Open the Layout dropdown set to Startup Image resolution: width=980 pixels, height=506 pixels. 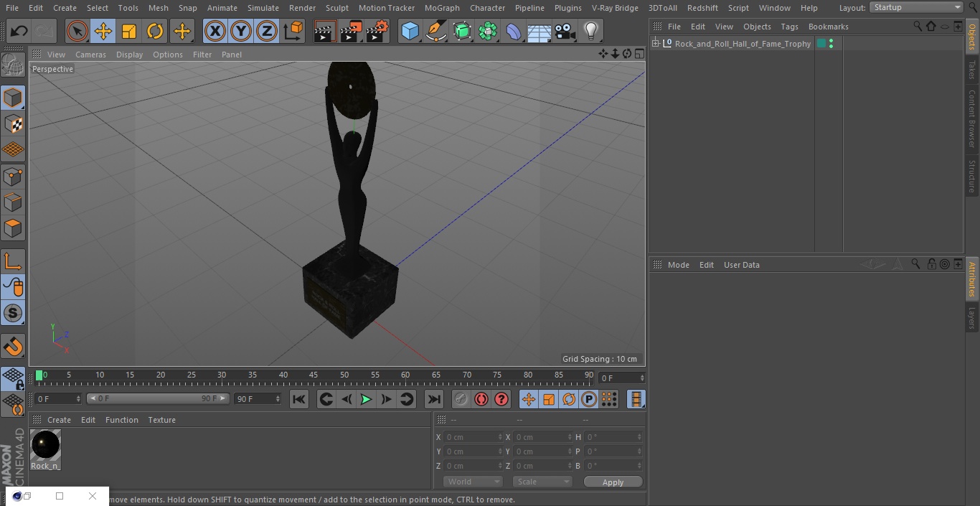917,7
